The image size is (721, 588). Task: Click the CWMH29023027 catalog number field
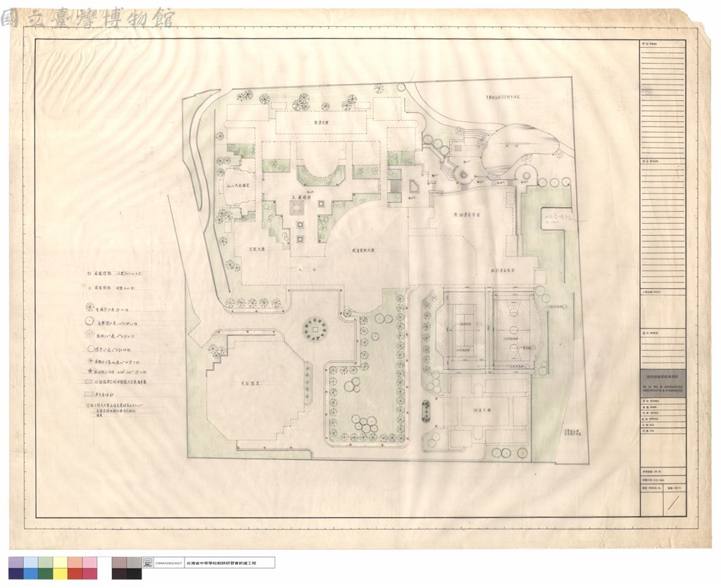(x=169, y=563)
